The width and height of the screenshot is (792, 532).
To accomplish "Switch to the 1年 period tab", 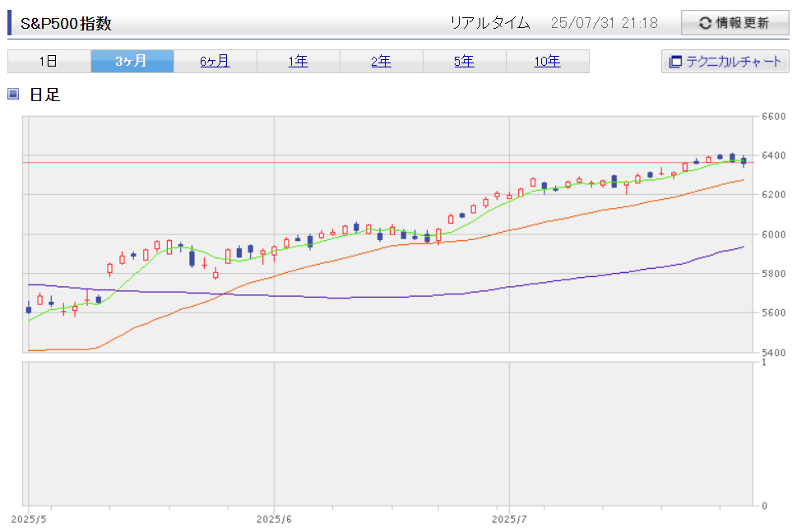I will pos(299,61).
